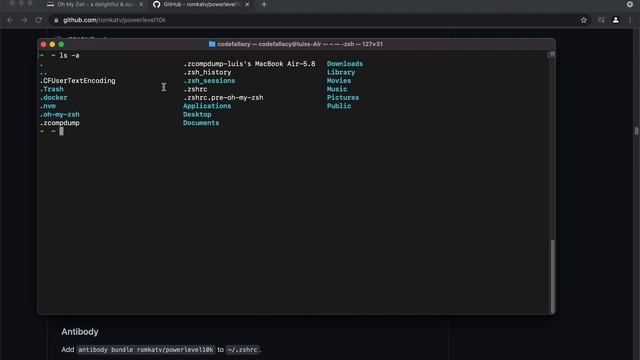Click the .zshrc file name
This screenshot has width=640, height=360.
pyautogui.click(x=195, y=89)
